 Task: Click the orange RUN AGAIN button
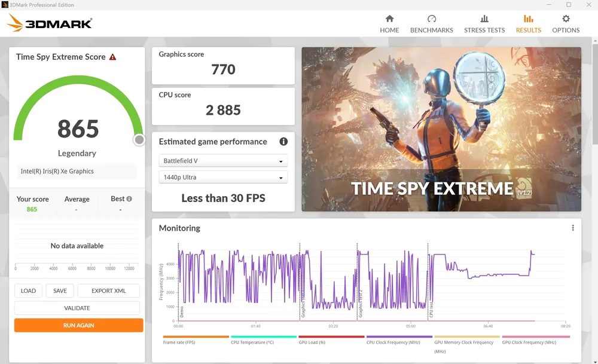point(78,326)
